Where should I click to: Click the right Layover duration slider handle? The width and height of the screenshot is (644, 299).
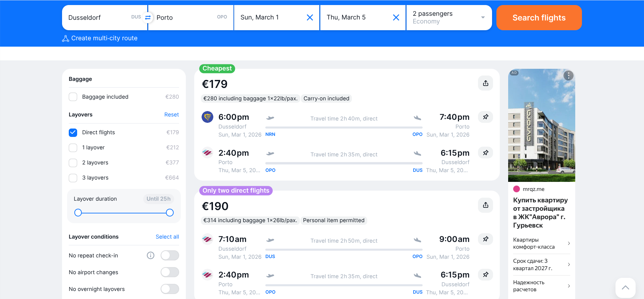pyautogui.click(x=170, y=212)
